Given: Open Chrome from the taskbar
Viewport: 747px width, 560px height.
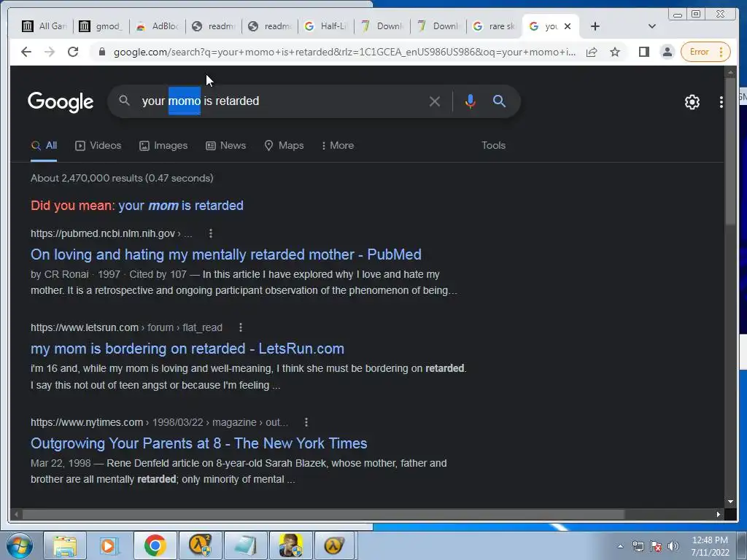Looking at the screenshot, I should point(155,545).
